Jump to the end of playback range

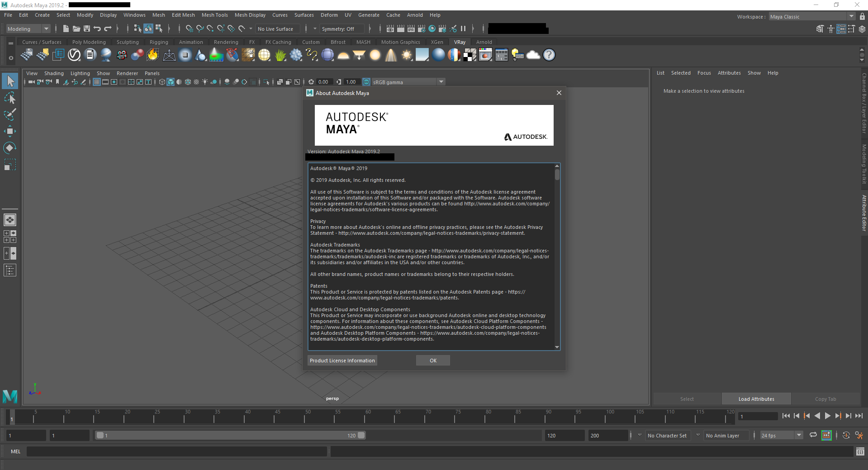tap(859, 416)
